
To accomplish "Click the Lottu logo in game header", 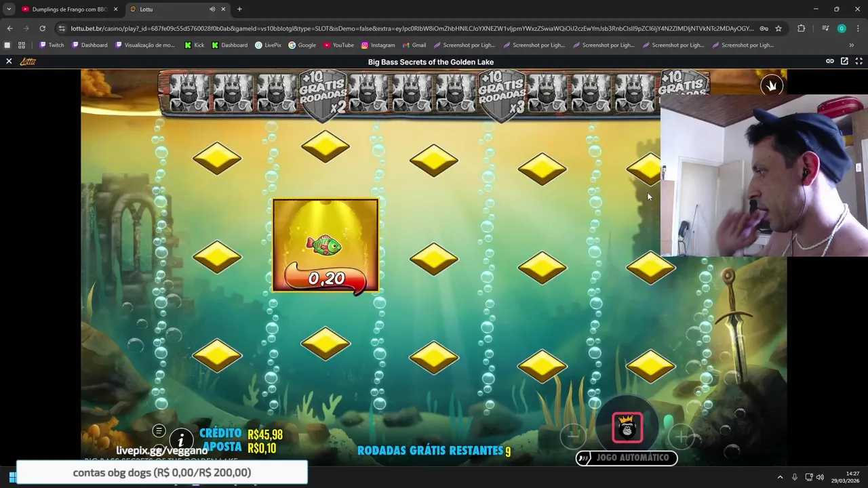I will pyautogui.click(x=28, y=61).
